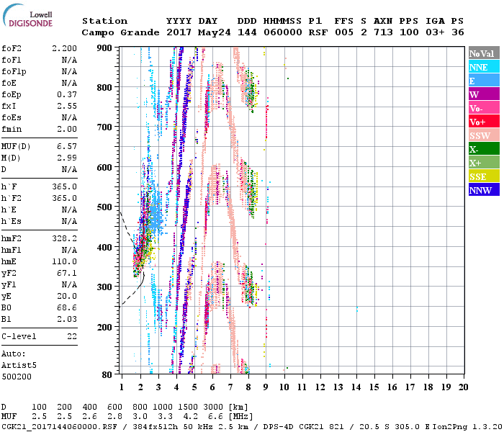Click the cyan NNE legend color
504x432 pixels.
pyautogui.click(x=482, y=67)
